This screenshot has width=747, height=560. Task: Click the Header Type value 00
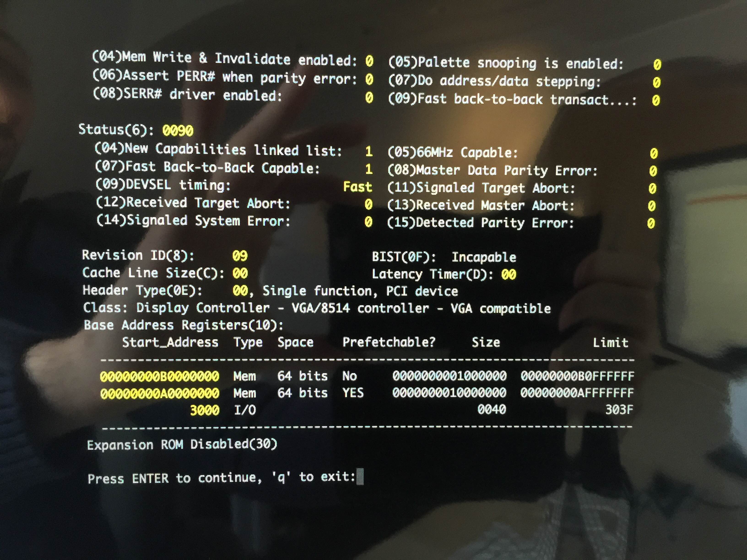pos(240,290)
